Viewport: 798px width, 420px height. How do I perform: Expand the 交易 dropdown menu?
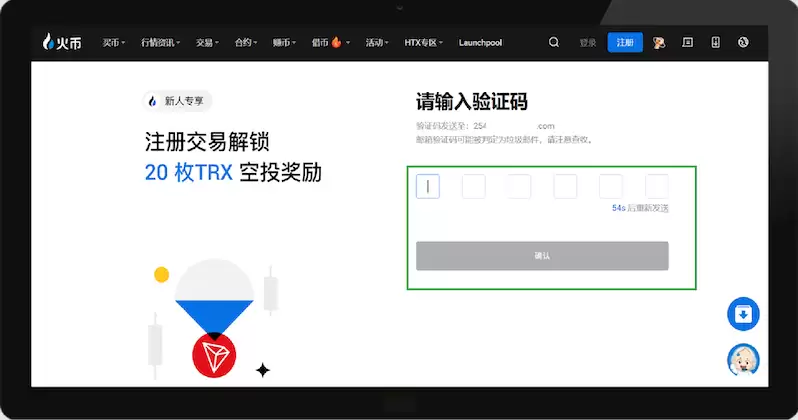coord(209,43)
